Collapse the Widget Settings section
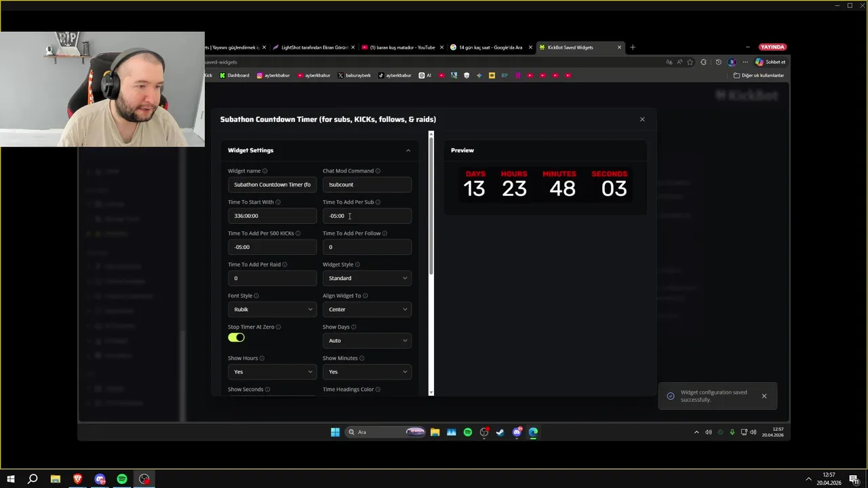This screenshot has width=868, height=488. coord(408,150)
